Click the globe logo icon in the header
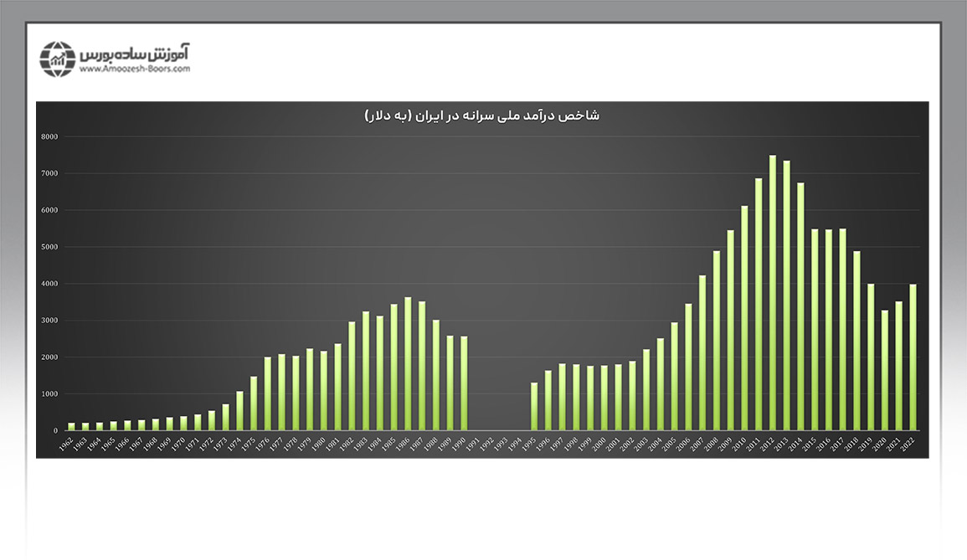 coord(58,59)
